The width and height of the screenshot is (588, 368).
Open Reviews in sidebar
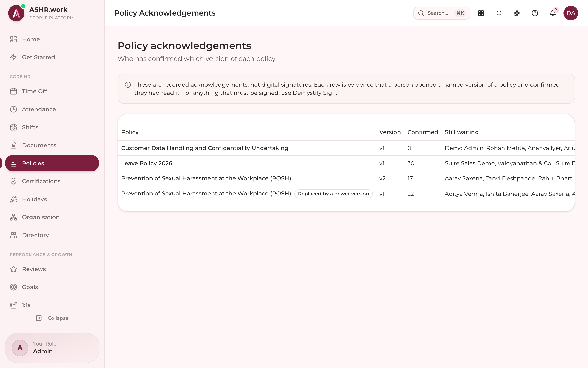click(x=52, y=269)
